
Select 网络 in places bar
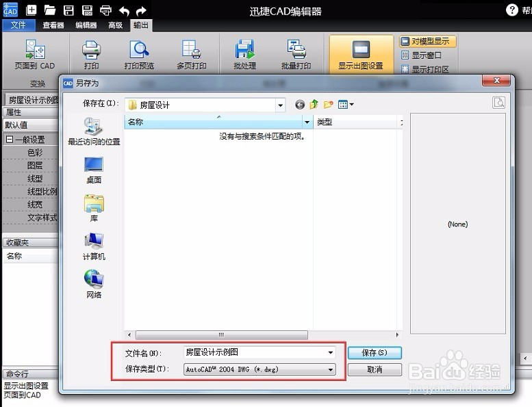[x=94, y=284]
